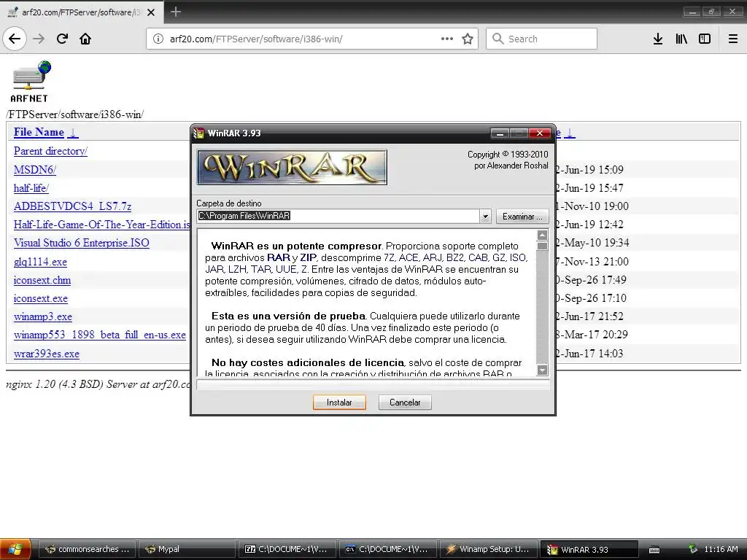Select the 2-Jun-19 15:09 date cell
Screen dimensions: 747x560
click(589, 169)
